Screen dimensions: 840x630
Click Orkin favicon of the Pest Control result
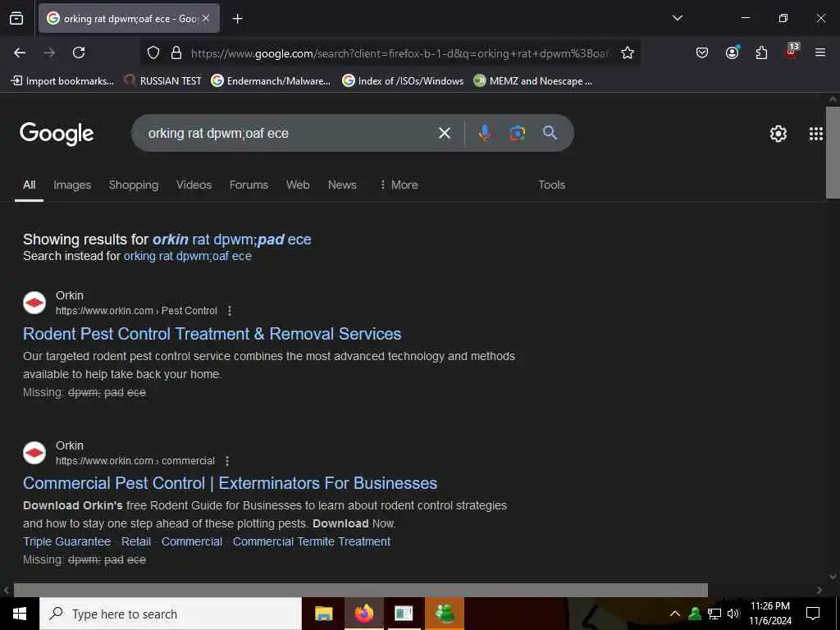click(34, 303)
